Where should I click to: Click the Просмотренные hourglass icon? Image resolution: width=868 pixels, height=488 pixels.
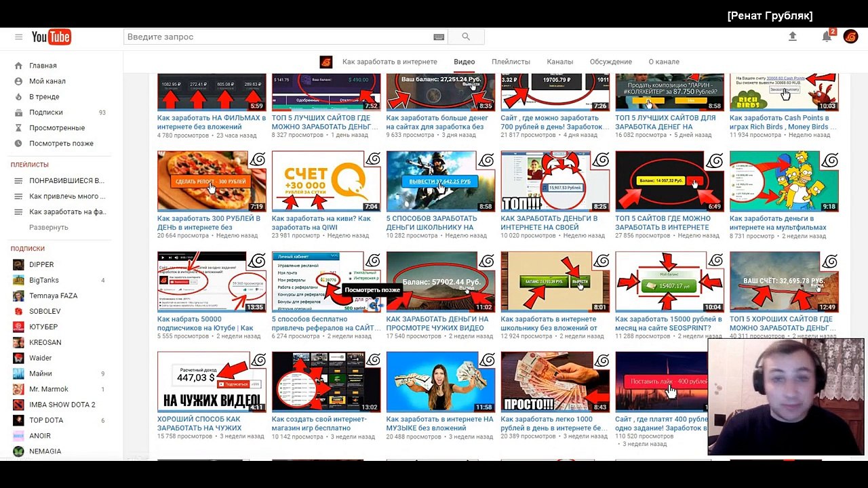click(x=18, y=128)
